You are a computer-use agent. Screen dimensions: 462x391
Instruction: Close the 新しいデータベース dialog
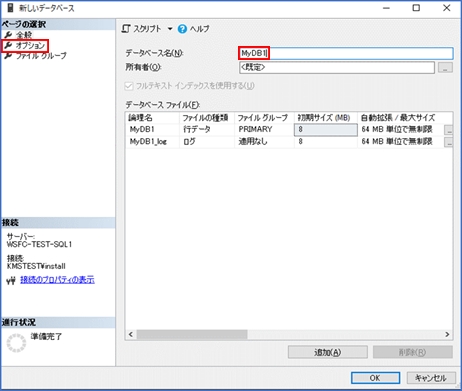tap(447, 8)
